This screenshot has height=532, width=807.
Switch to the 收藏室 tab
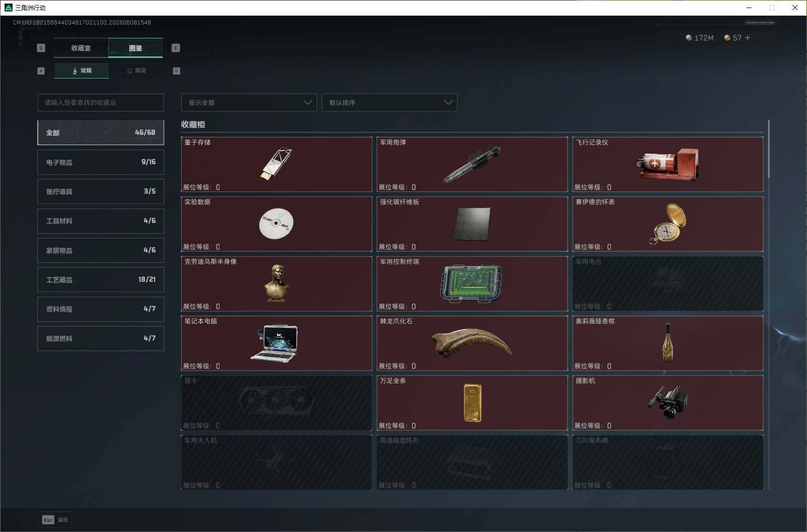[81, 48]
